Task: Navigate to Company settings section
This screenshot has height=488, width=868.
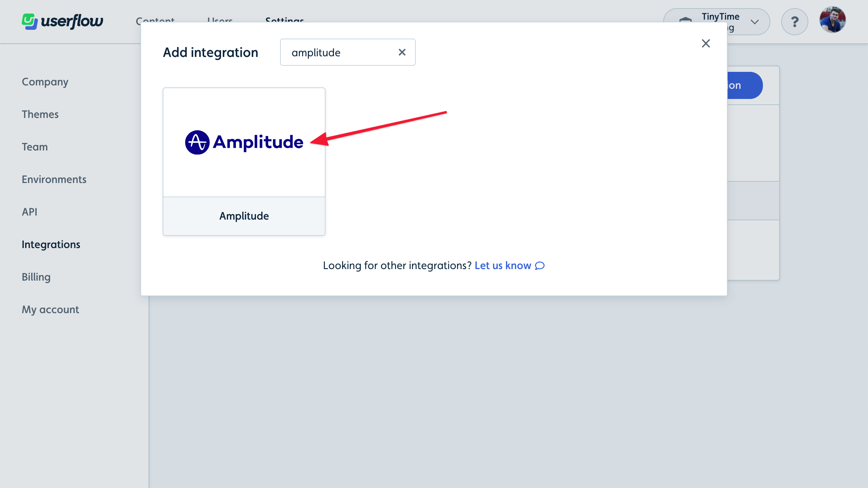Action: (45, 81)
